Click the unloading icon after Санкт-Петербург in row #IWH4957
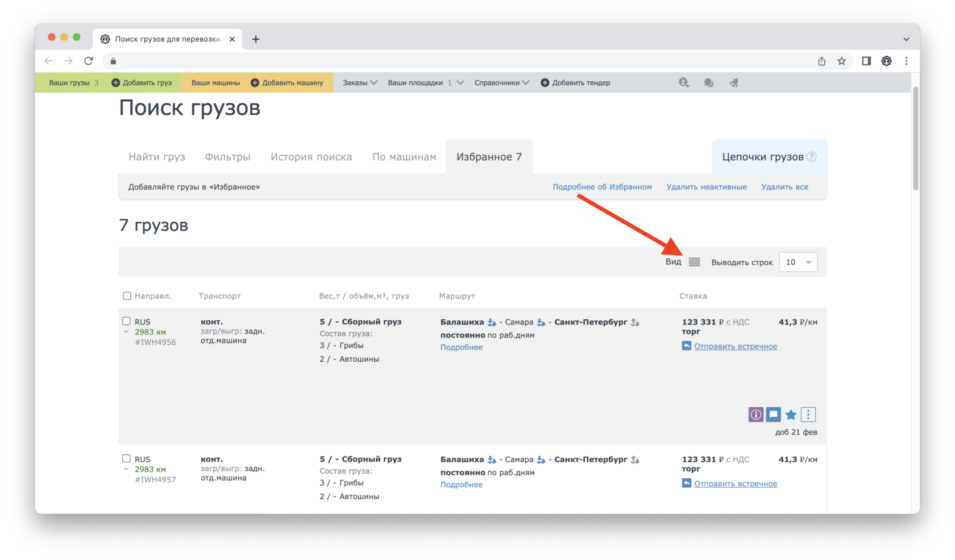Image resolution: width=955 pixels, height=560 pixels. 635,460
